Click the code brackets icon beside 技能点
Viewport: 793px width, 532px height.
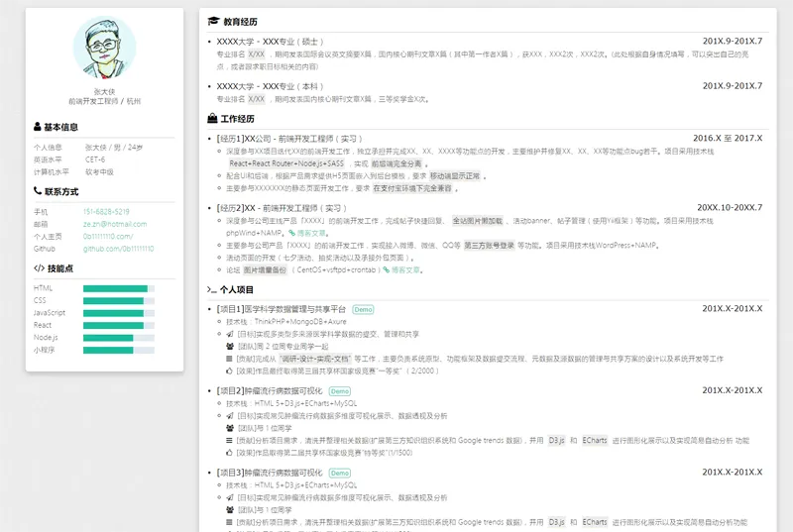[39, 267]
